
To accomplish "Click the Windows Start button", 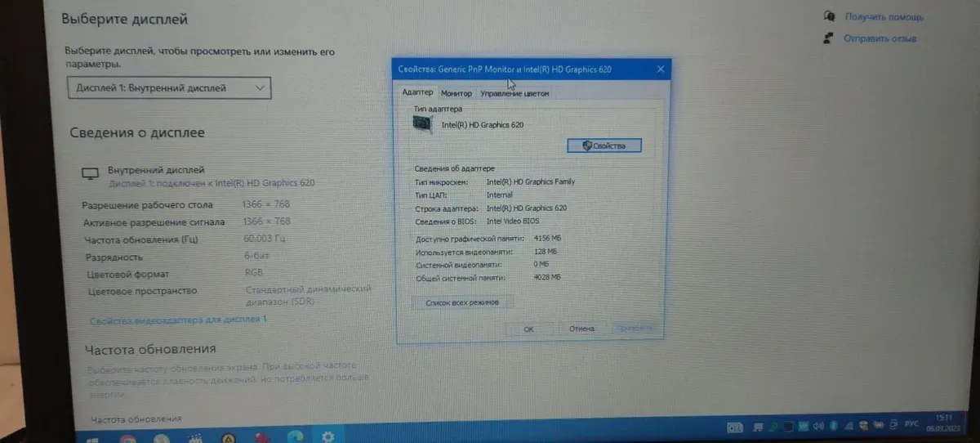I will (x=93, y=439).
